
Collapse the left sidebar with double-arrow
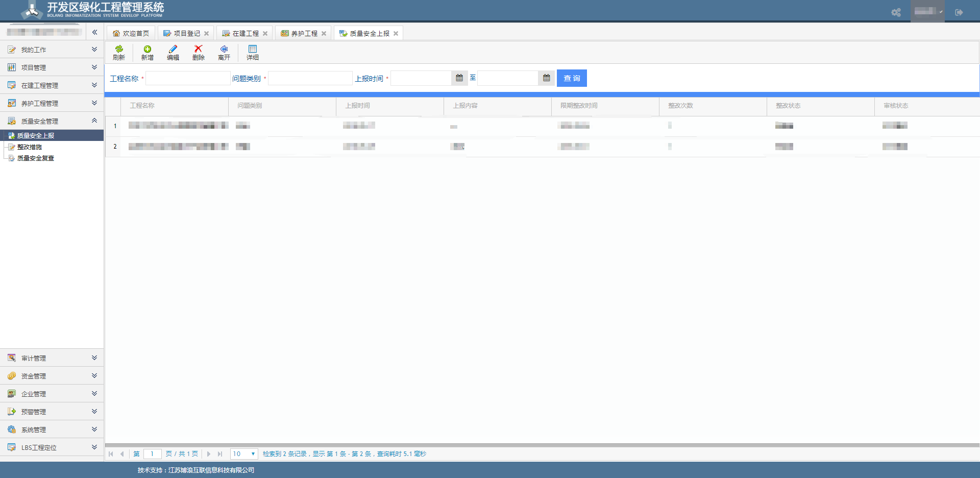click(x=94, y=32)
